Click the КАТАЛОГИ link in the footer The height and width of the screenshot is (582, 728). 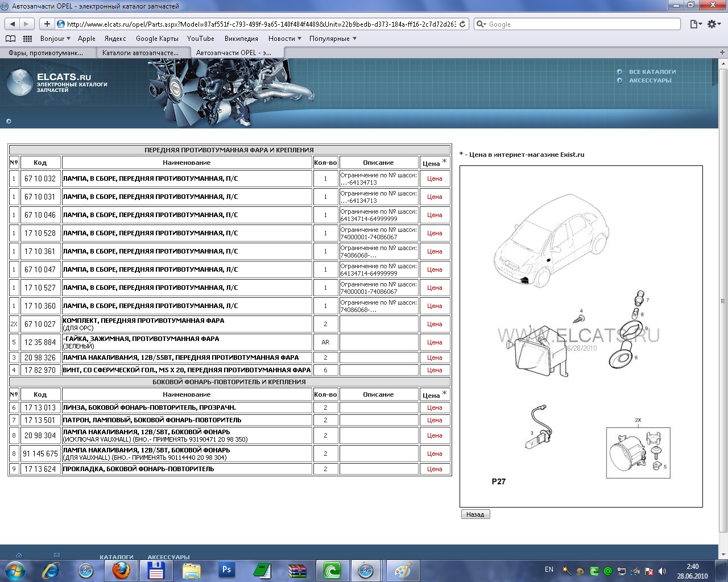[117, 557]
